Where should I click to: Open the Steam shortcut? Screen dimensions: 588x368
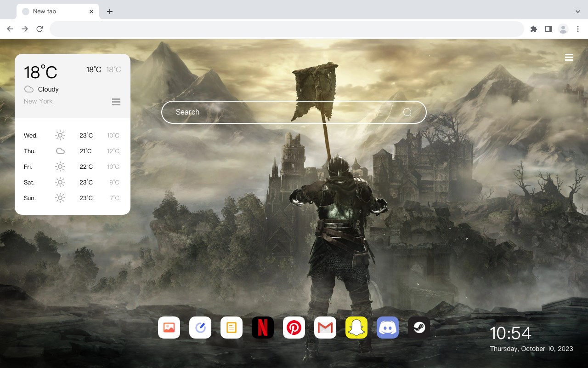(419, 328)
